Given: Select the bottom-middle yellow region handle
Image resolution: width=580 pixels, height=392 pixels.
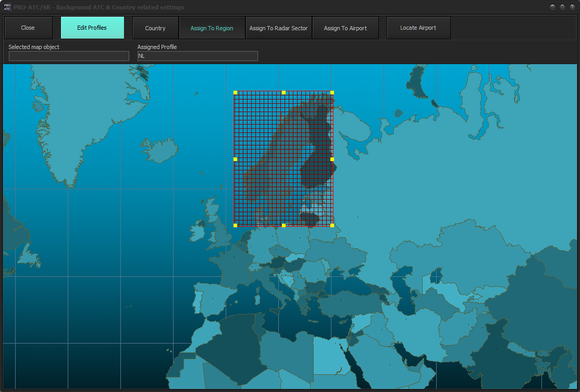Looking at the screenshot, I should click(283, 225).
